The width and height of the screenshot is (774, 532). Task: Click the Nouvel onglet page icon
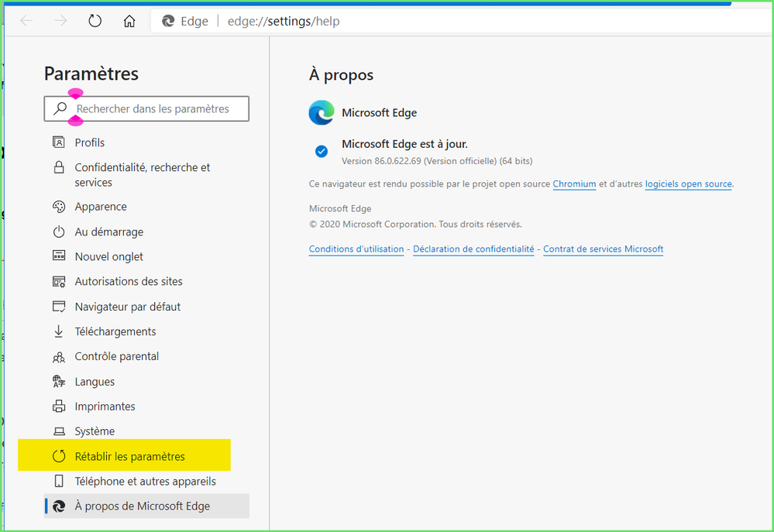[x=59, y=256]
